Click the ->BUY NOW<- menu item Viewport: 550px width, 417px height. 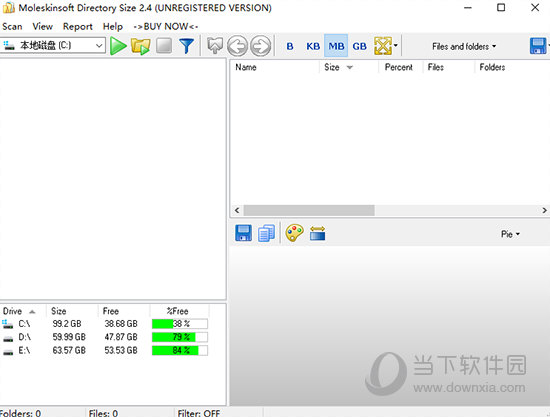click(166, 27)
